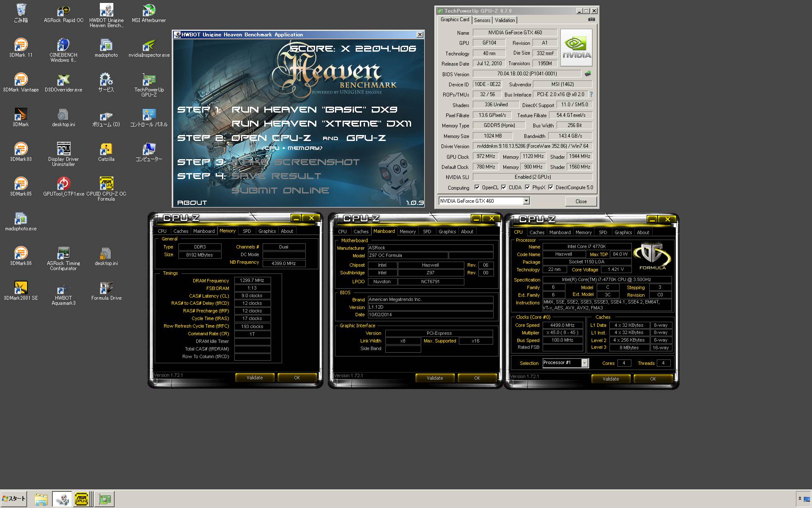Show hidden system tray icons
The height and width of the screenshot is (508, 812).
click(x=799, y=499)
